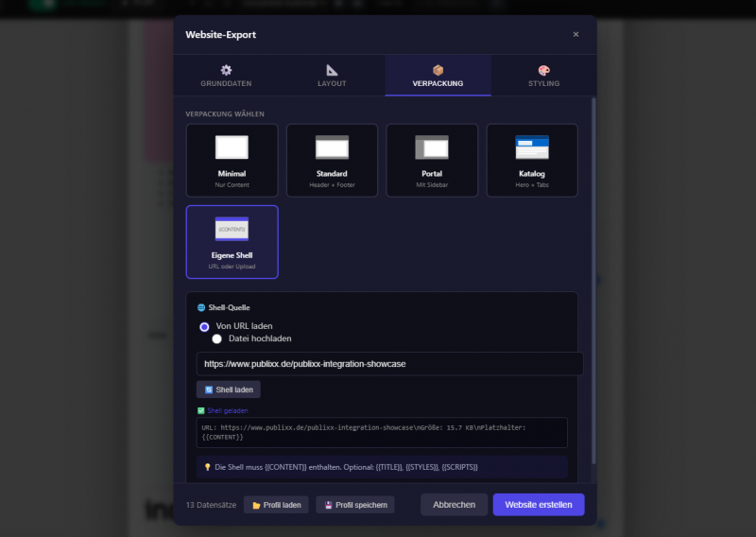Select the Katalog hero and tabs layout
The width and height of the screenshot is (756, 537).
[x=532, y=147]
